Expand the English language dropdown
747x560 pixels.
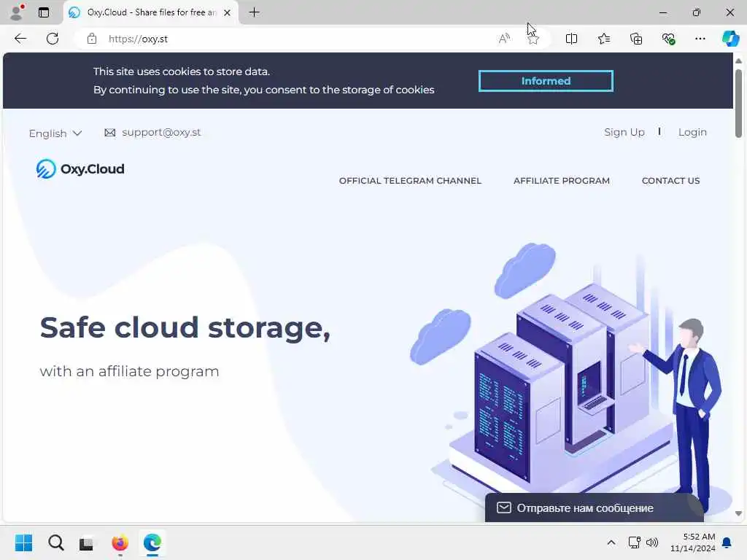point(55,133)
